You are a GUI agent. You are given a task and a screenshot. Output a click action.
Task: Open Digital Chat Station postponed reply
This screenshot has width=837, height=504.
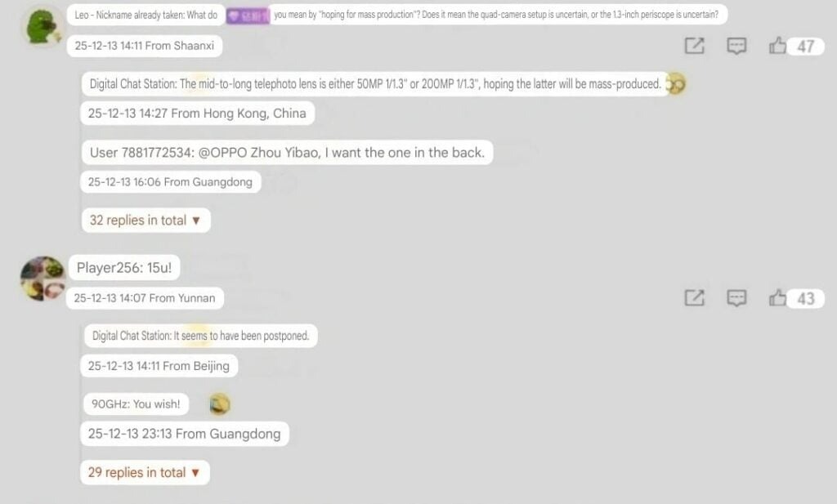tap(201, 336)
